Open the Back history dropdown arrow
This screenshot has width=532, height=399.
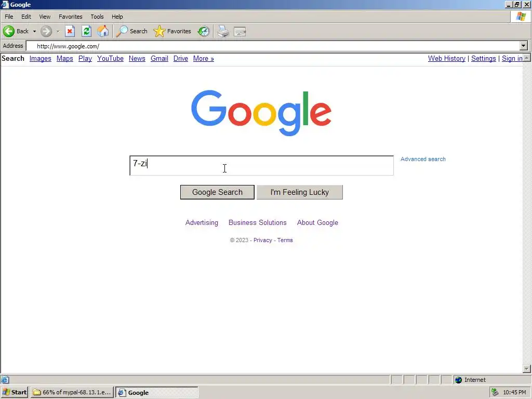click(34, 31)
